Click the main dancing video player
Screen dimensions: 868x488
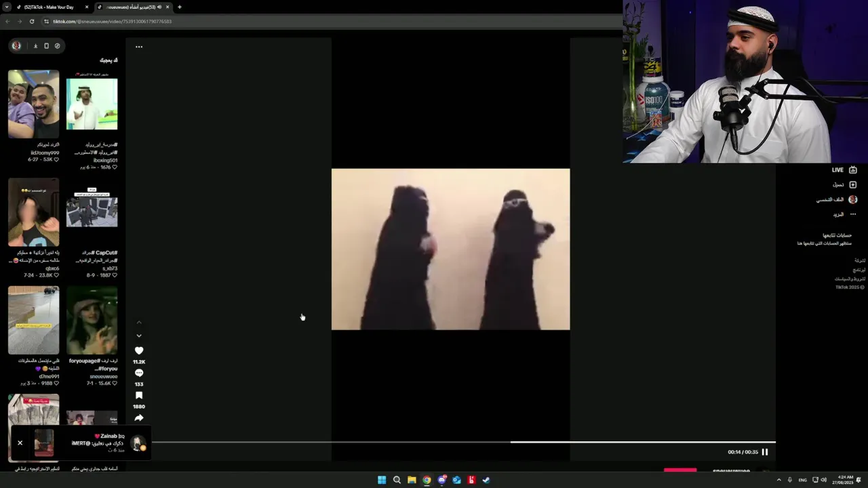tap(450, 249)
